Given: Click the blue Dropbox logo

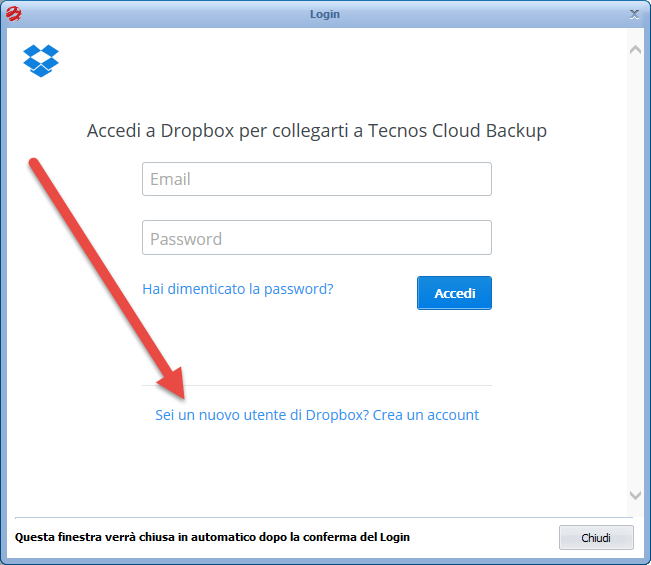Looking at the screenshot, I should click(41, 61).
